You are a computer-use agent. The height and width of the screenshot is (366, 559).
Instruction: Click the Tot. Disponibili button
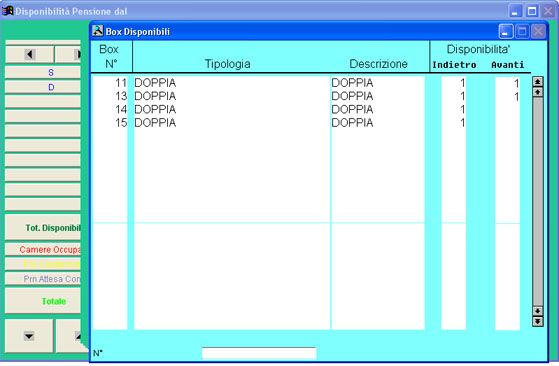coord(43,227)
